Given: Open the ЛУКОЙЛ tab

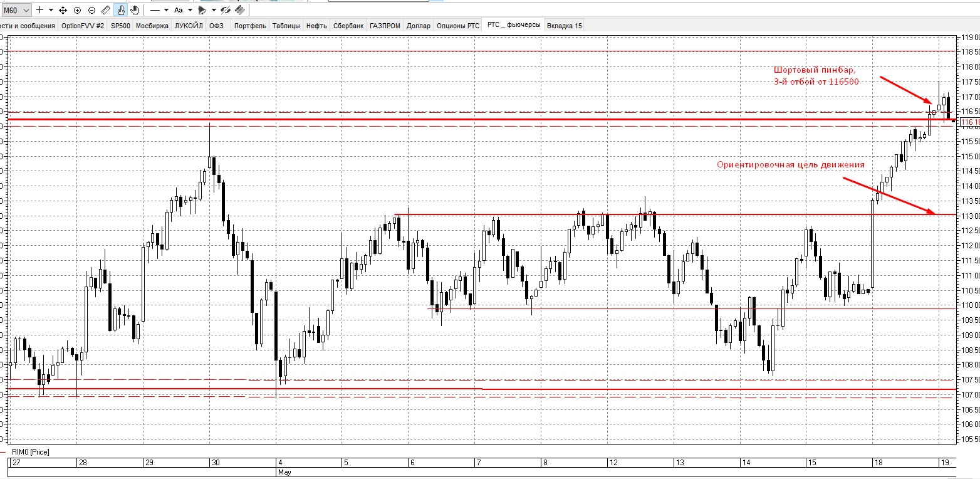Looking at the screenshot, I should pos(189,26).
